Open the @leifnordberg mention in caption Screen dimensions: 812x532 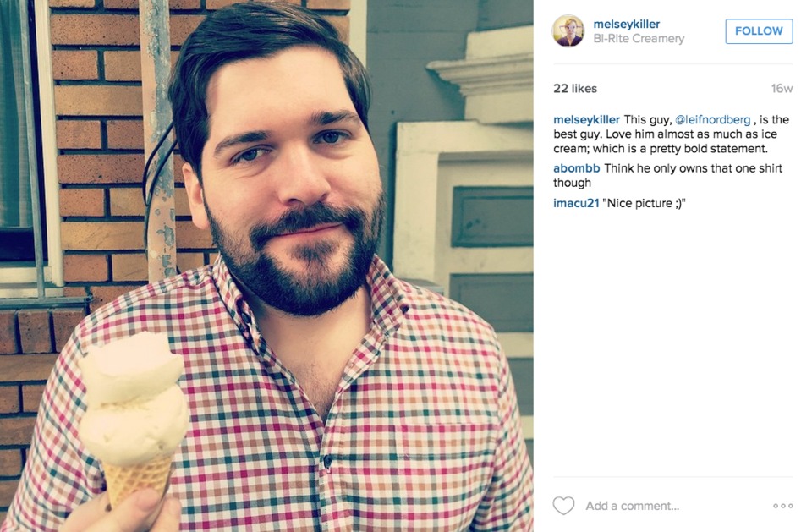pyautogui.click(x=712, y=119)
